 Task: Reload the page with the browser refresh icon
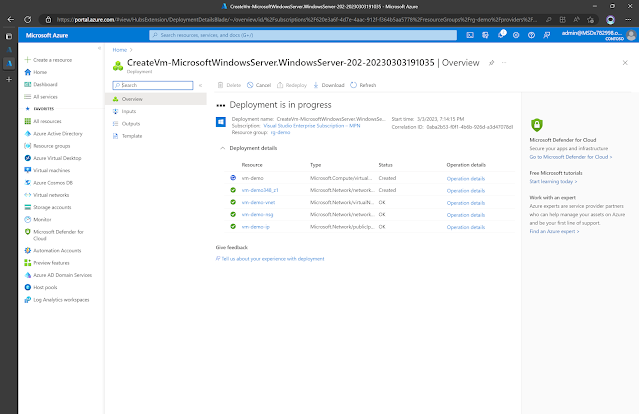point(27,20)
